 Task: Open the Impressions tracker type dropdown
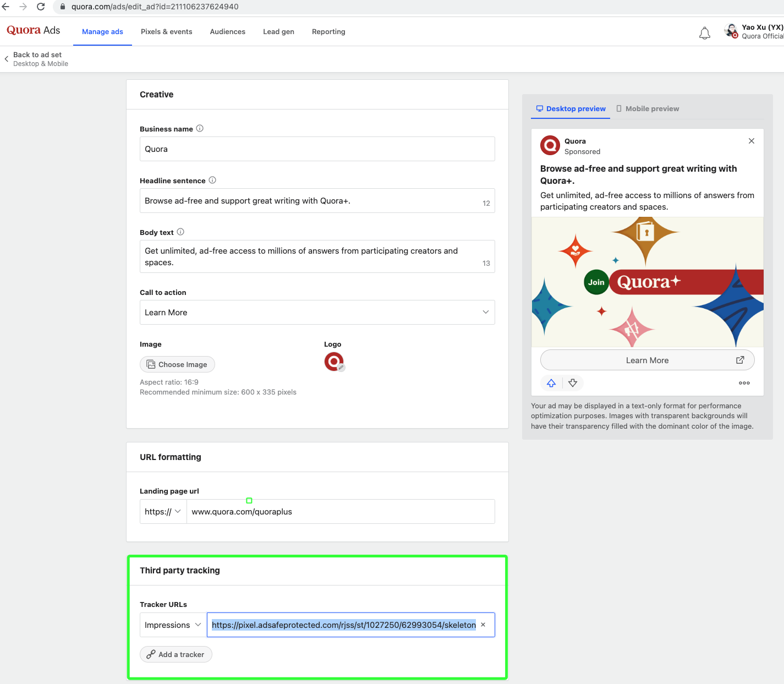[x=172, y=625]
